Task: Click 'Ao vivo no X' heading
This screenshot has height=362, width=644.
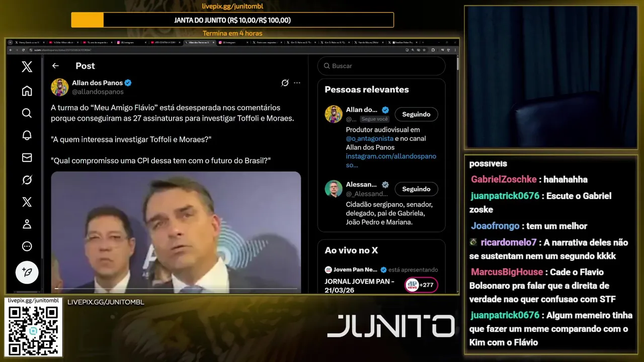Action: point(351,250)
